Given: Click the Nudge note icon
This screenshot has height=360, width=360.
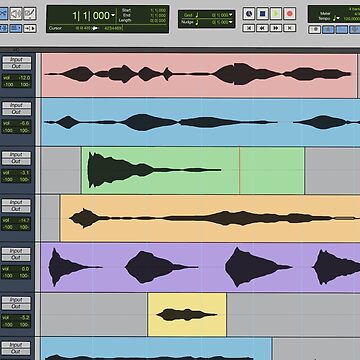Looking at the screenshot, I should point(197,22).
